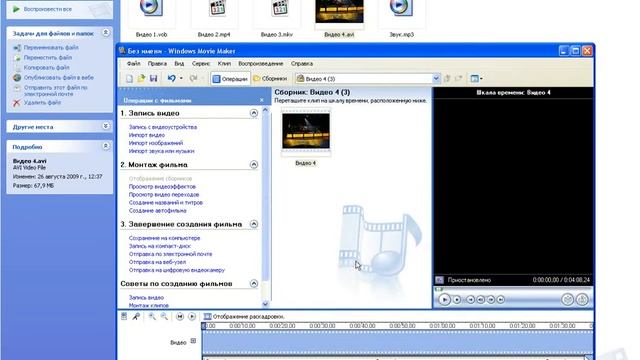Click Удалить файл in the Explorer sidebar
640x360 pixels.
point(42,103)
